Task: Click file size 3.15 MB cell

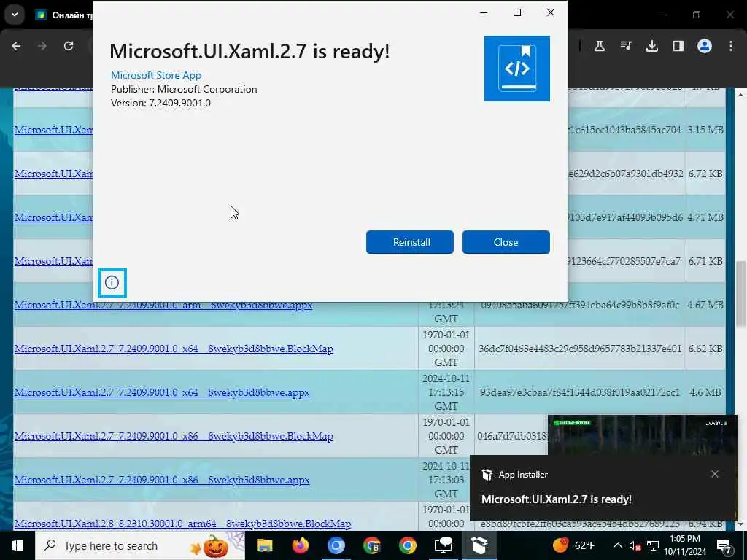Action: click(705, 130)
